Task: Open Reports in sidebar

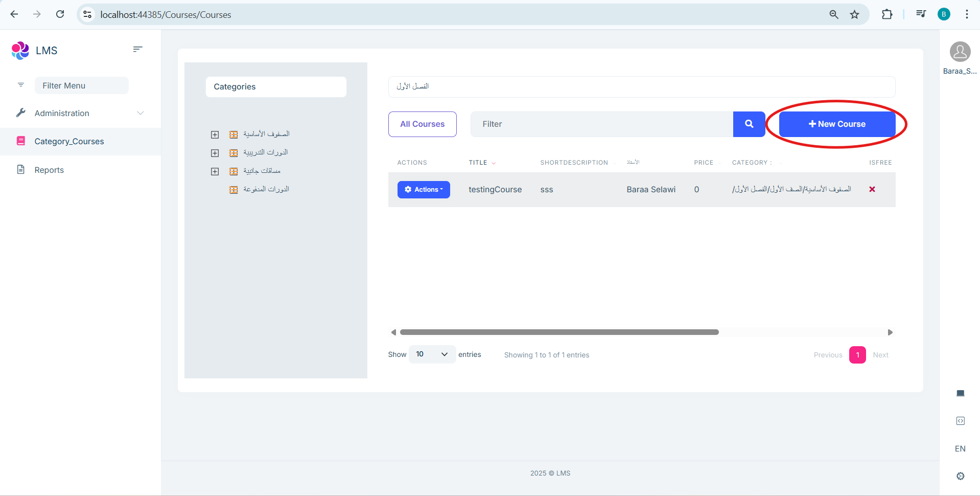Action: pyautogui.click(x=80, y=170)
